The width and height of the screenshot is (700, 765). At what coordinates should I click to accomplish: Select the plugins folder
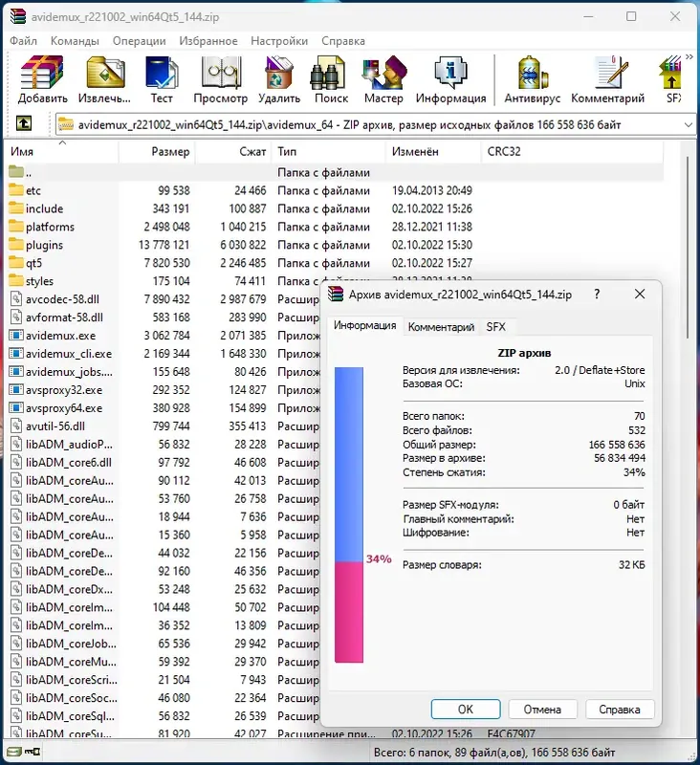tap(334, 245)
